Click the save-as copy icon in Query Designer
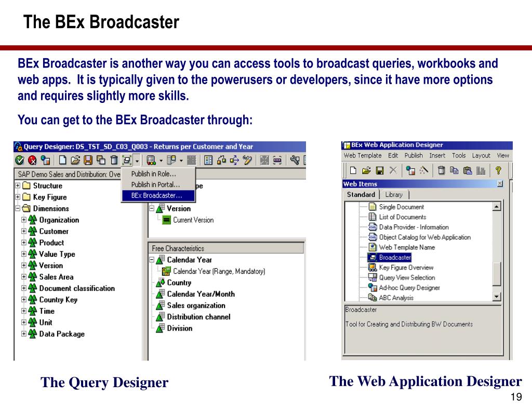Viewport: 532px width, 410px height. pos(101,160)
